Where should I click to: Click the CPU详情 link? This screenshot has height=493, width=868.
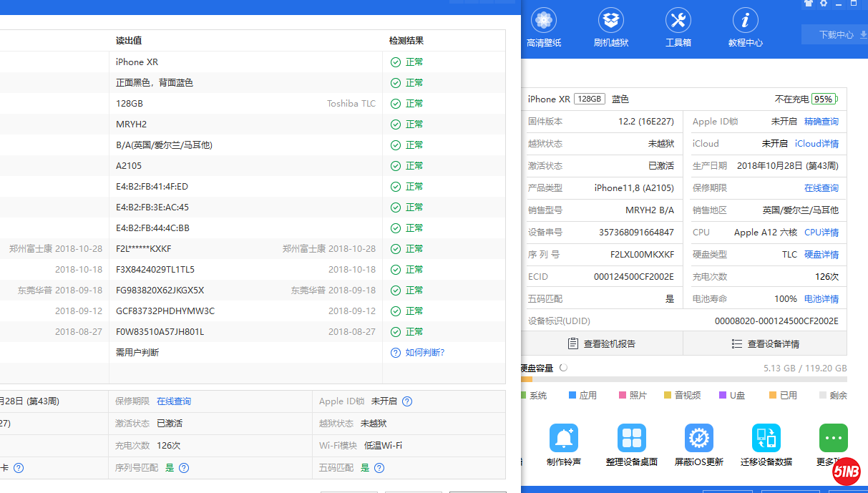pos(821,233)
